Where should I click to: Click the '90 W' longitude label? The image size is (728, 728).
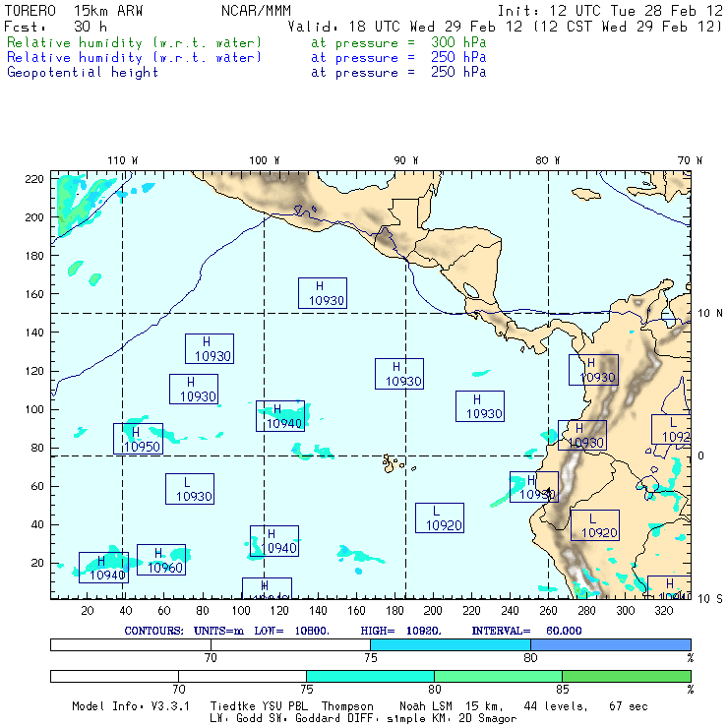pos(405,160)
